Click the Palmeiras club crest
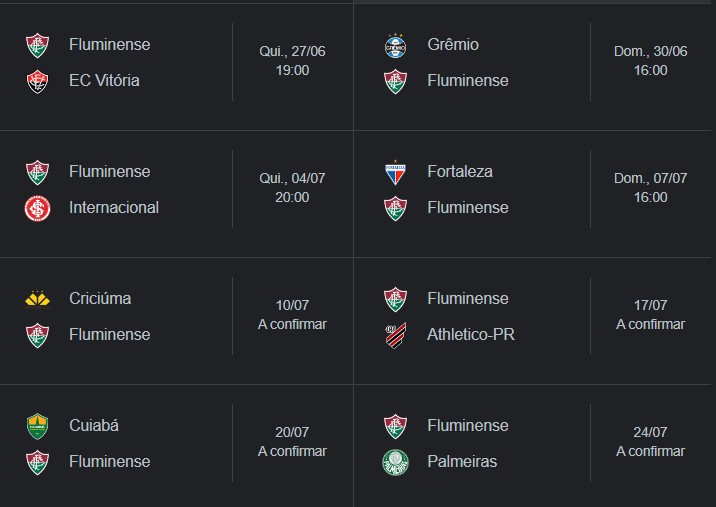This screenshot has width=716, height=507. (395, 463)
